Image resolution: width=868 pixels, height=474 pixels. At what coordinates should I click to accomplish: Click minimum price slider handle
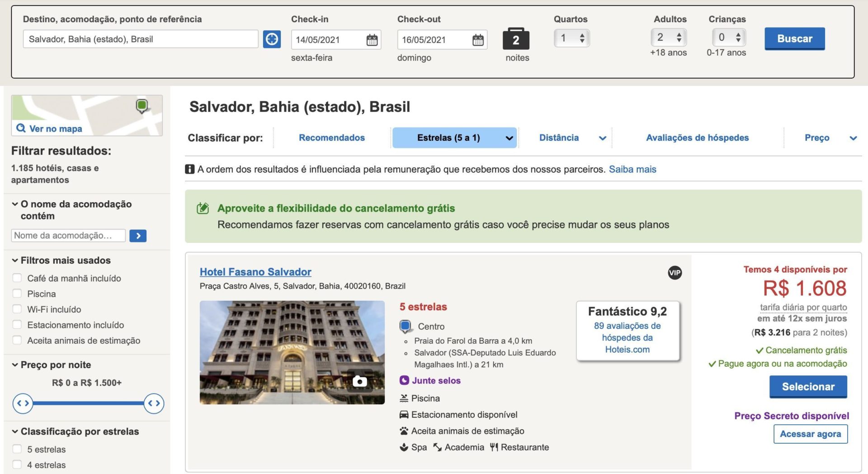pos(23,403)
